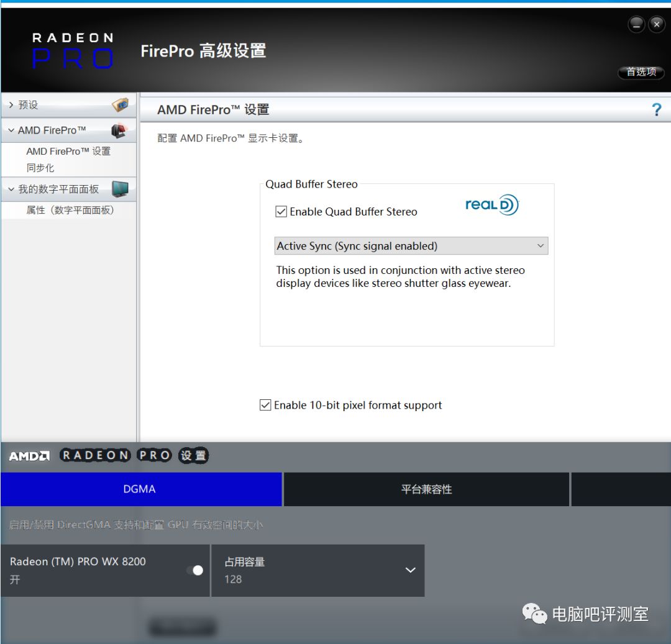Screen dimensions: 671x644
Task: Click the FirePro 高级设置 title text
Action: point(203,51)
